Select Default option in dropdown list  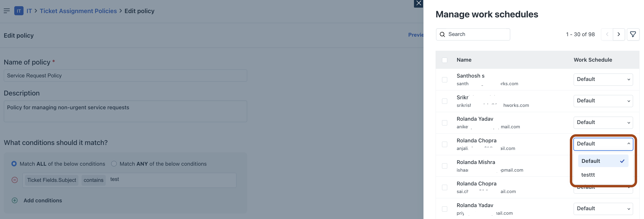pyautogui.click(x=603, y=161)
